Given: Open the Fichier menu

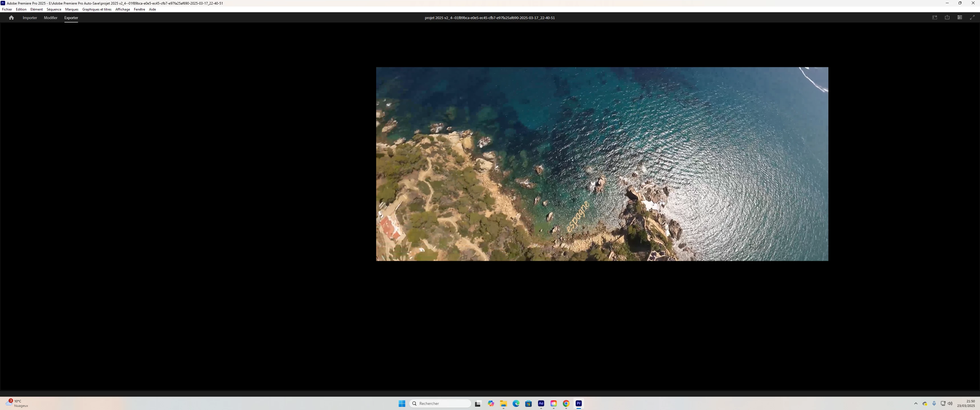Looking at the screenshot, I should click(7, 9).
